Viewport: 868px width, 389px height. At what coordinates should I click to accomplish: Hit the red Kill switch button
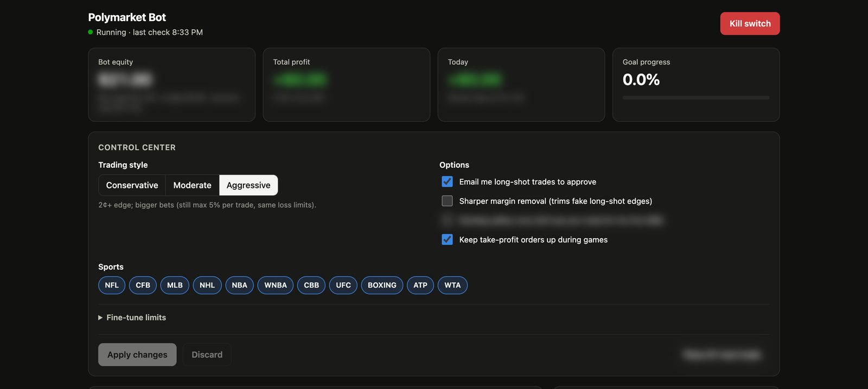point(750,23)
